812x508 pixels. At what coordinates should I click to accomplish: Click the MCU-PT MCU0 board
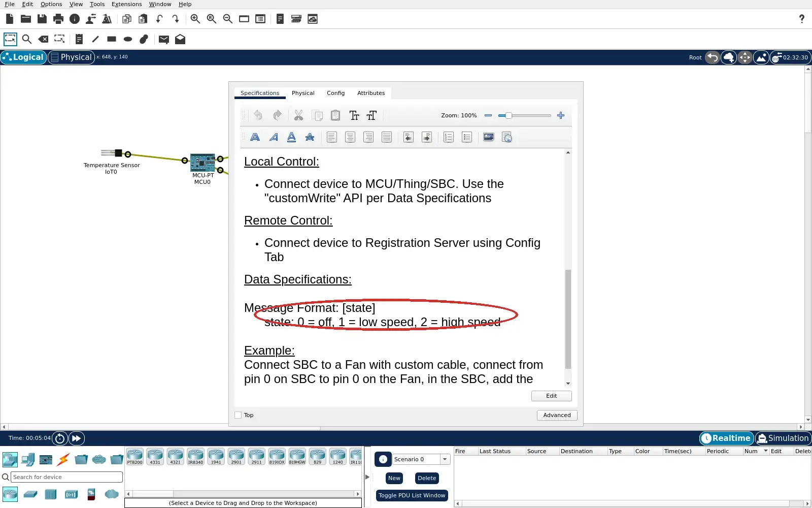click(202, 163)
